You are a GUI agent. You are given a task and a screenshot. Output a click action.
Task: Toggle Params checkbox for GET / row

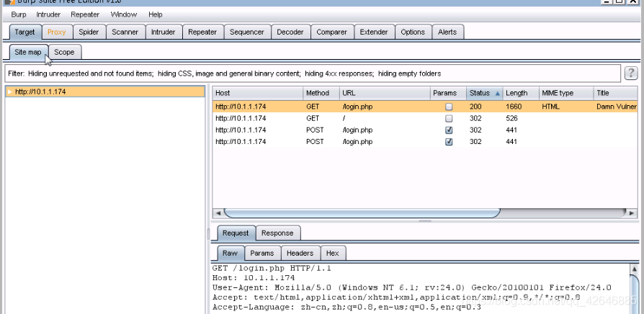449,118
